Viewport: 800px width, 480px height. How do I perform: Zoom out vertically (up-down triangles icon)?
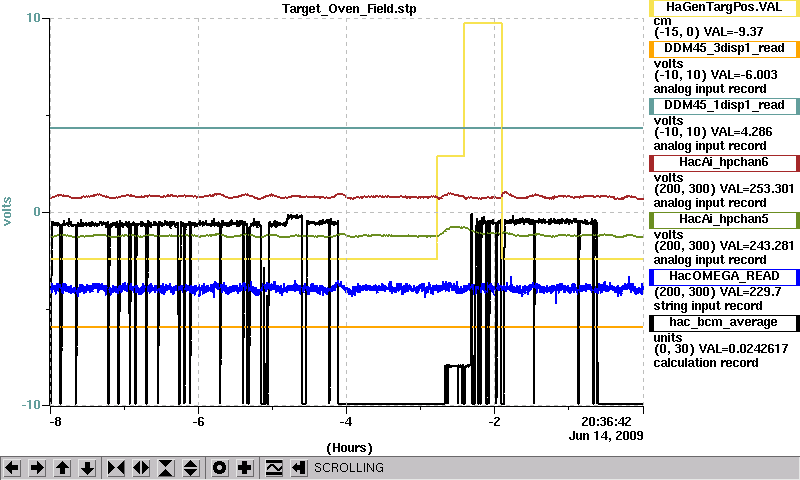point(191,468)
